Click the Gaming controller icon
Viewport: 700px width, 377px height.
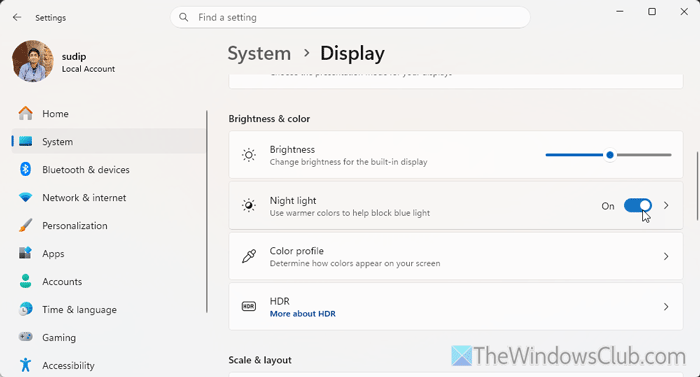pyautogui.click(x=25, y=337)
